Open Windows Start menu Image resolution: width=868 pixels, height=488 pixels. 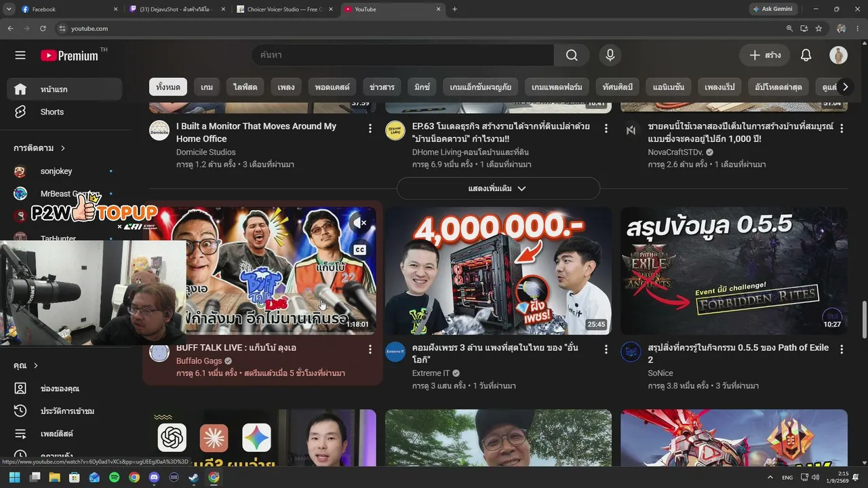14,477
